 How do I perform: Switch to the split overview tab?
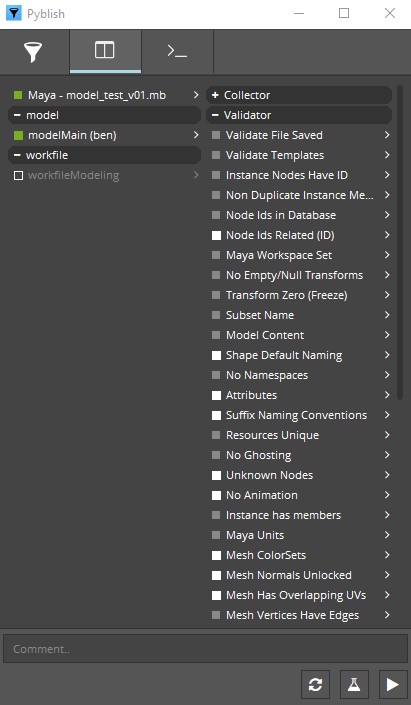pyautogui.click(x=105, y=50)
